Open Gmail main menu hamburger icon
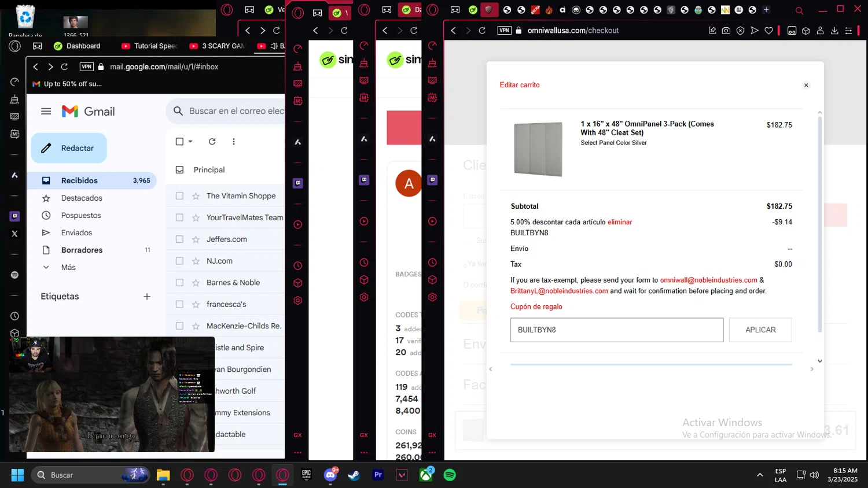The width and height of the screenshot is (868, 488). click(46, 111)
